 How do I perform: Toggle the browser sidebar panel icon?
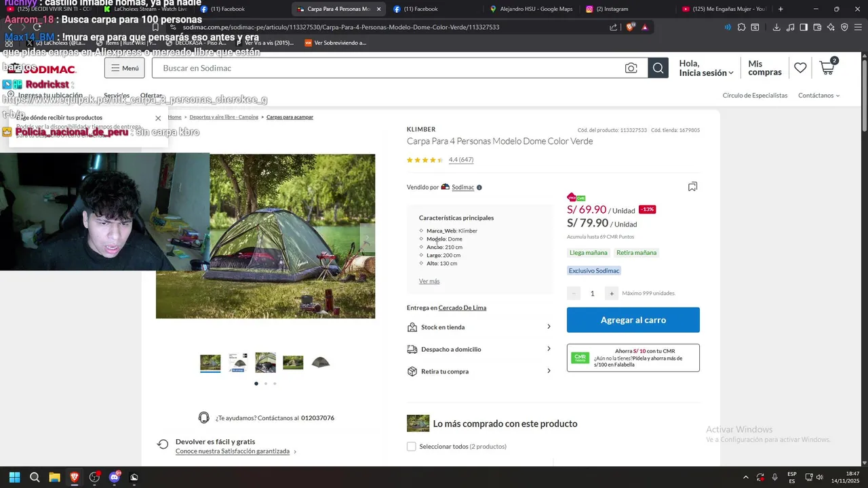pos(804,27)
